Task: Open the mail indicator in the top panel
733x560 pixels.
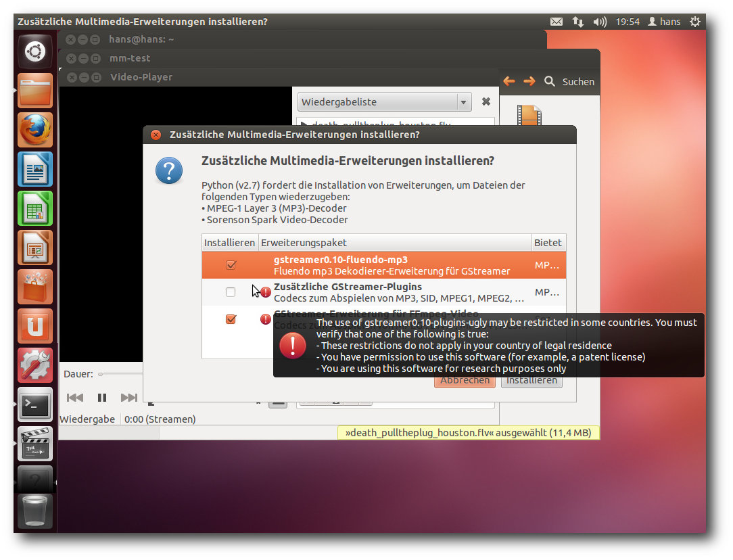Action: (557, 22)
